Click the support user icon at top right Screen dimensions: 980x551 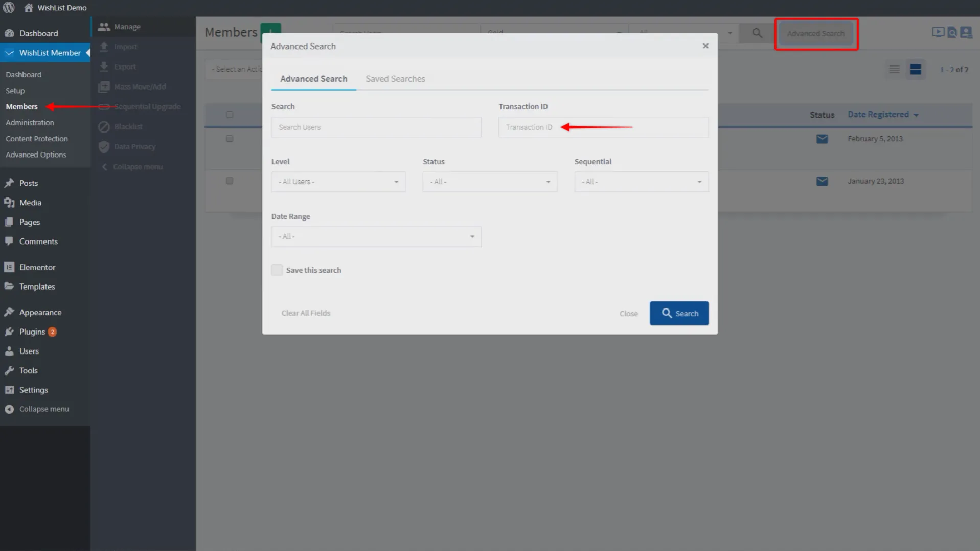point(966,32)
